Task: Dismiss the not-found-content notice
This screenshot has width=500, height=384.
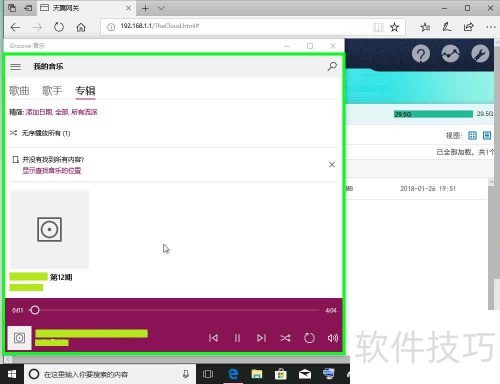Action: pos(332,164)
